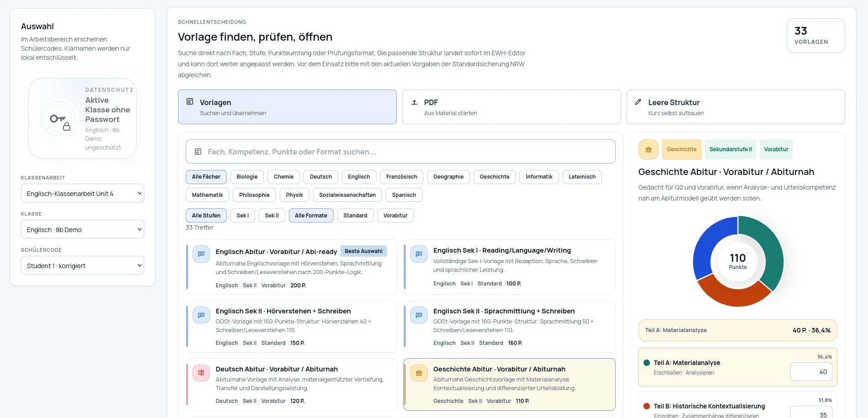Click the PDF upload arrow icon

(x=414, y=102)
